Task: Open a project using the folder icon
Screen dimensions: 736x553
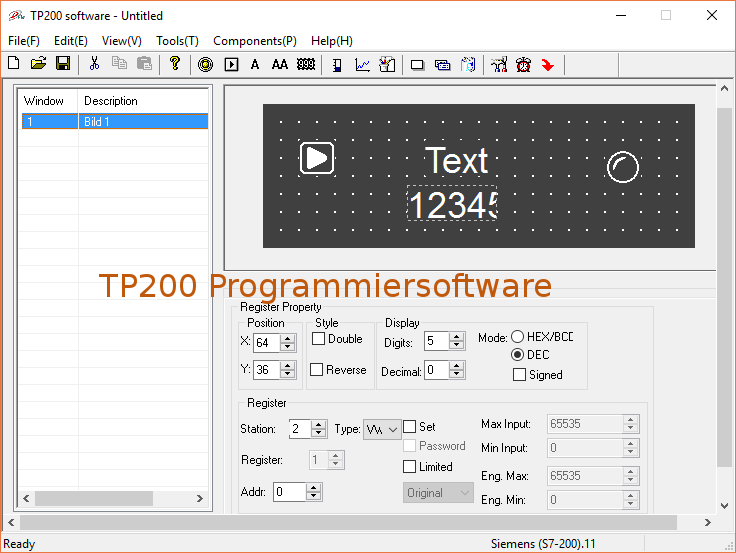Action: [38, 63]
